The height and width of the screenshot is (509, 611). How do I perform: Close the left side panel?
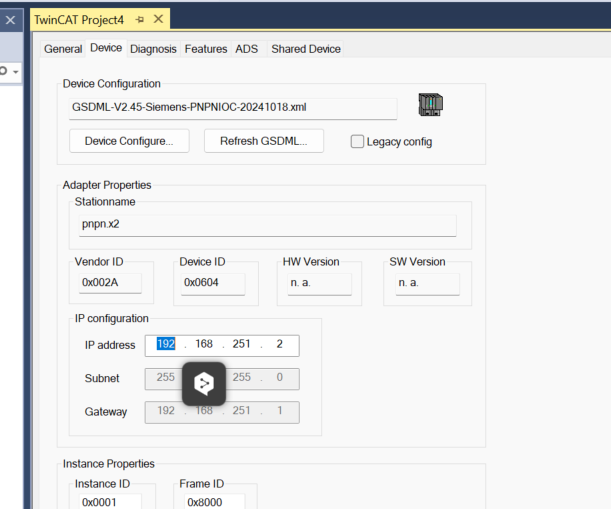tap(11, 20)
